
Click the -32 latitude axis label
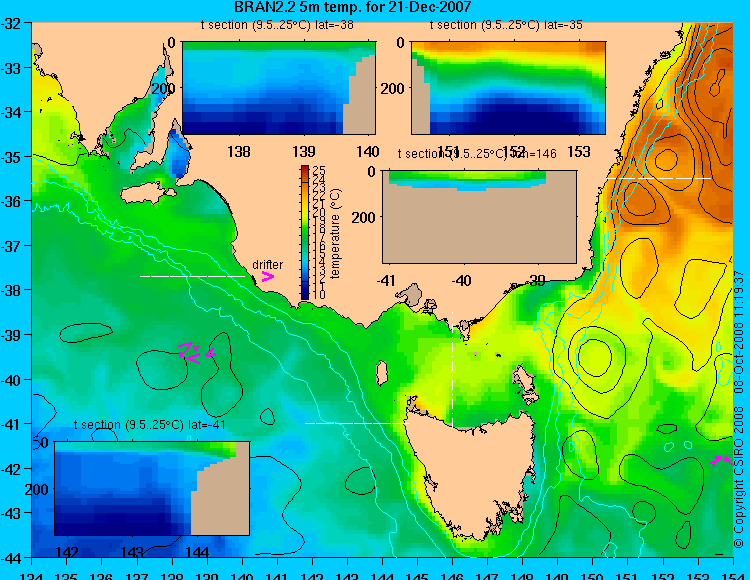11,23
